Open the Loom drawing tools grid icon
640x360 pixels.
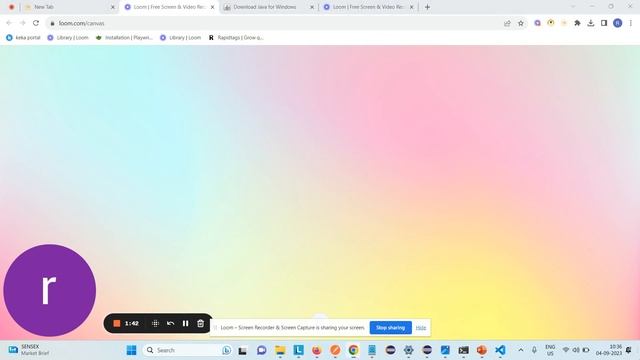(x=155, y=323)
